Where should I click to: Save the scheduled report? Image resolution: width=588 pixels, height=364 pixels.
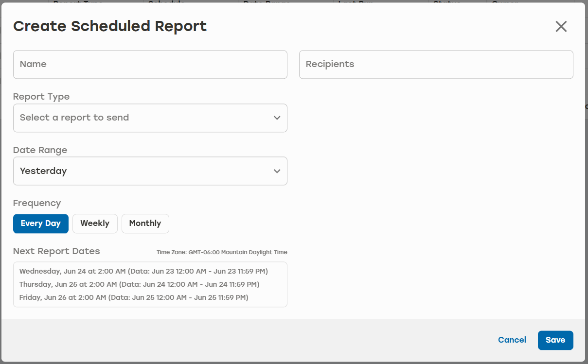[555, 340]
